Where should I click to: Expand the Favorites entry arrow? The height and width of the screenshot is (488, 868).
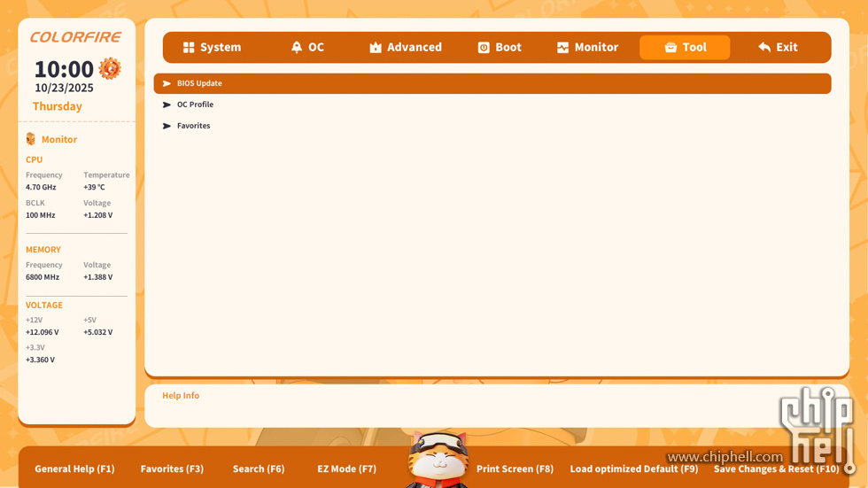[167, 126]
